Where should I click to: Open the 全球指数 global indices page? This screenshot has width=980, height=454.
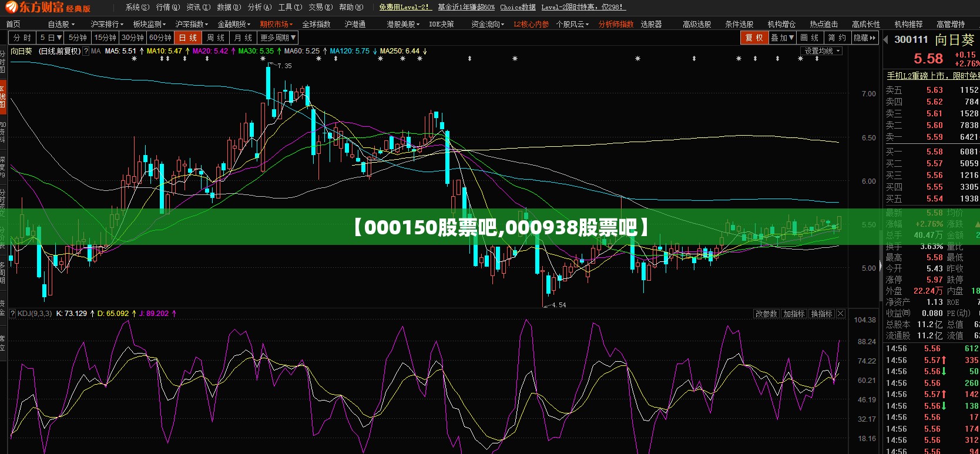tap(316, 24)
